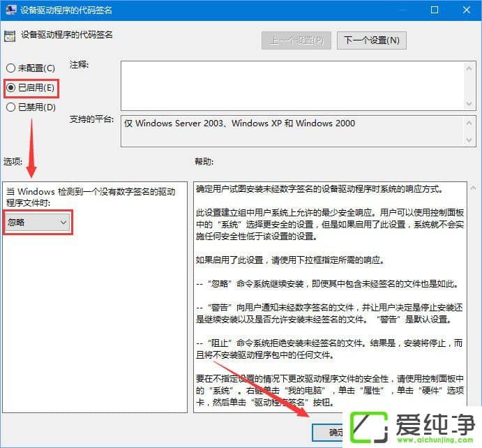Viewport: 482px width, 448px height.
Task: Click the 选项: label
Action: [x=13, y=161]
